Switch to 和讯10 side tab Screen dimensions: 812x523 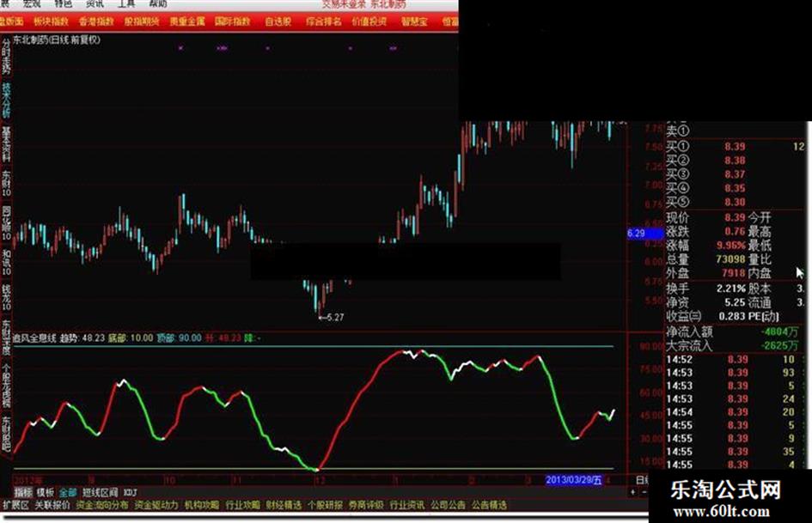pyautogui.click(x=6, y=262)
